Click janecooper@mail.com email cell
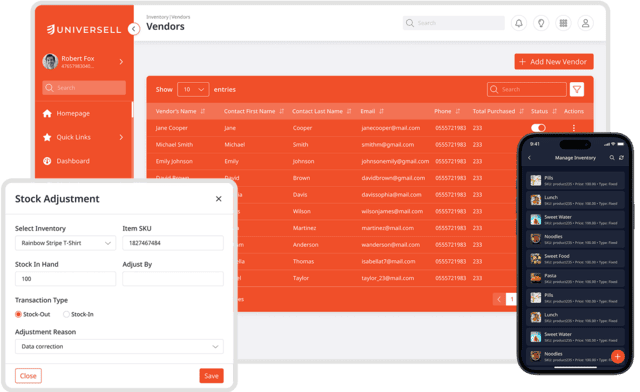Image resolution: width=640 pixels, height=392 pixels. click(x=391, y=128)
